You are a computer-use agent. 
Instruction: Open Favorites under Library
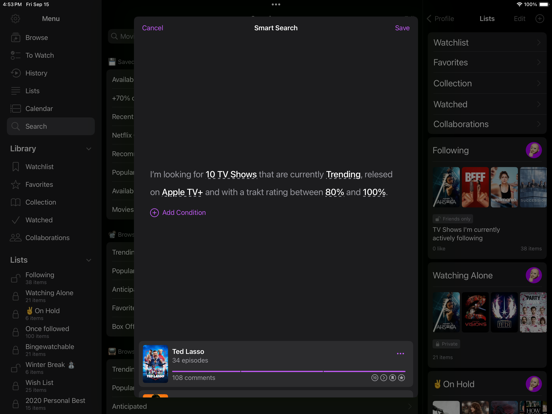[x=51, y=184]
